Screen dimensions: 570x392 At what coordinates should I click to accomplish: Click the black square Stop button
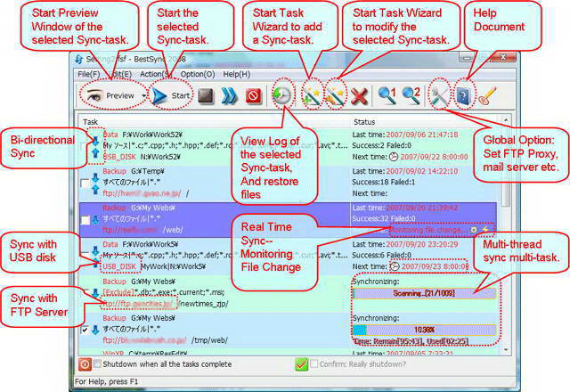[206, 96]
